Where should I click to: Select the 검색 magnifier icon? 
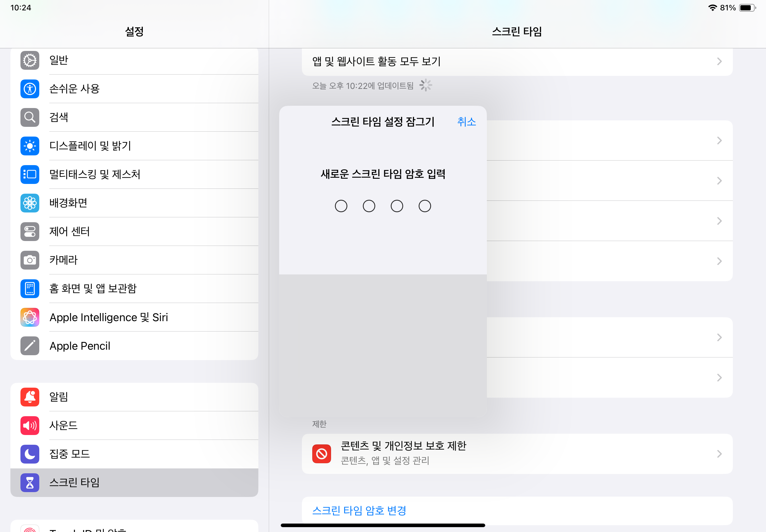[30, 117]
